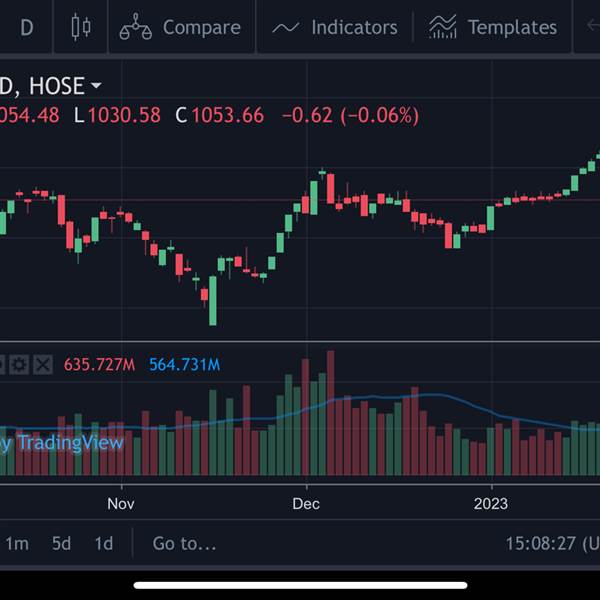Click the Indicators wavy line icon
Screen dimensions: 600x600
[x=286, y=28]
